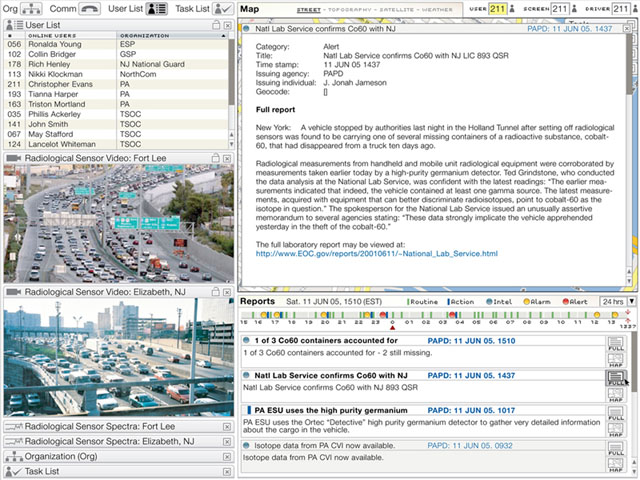The height and width of the screenshot is (480, 640).
Task: Open the National Lab Service report link
Action: pos(376,253)
